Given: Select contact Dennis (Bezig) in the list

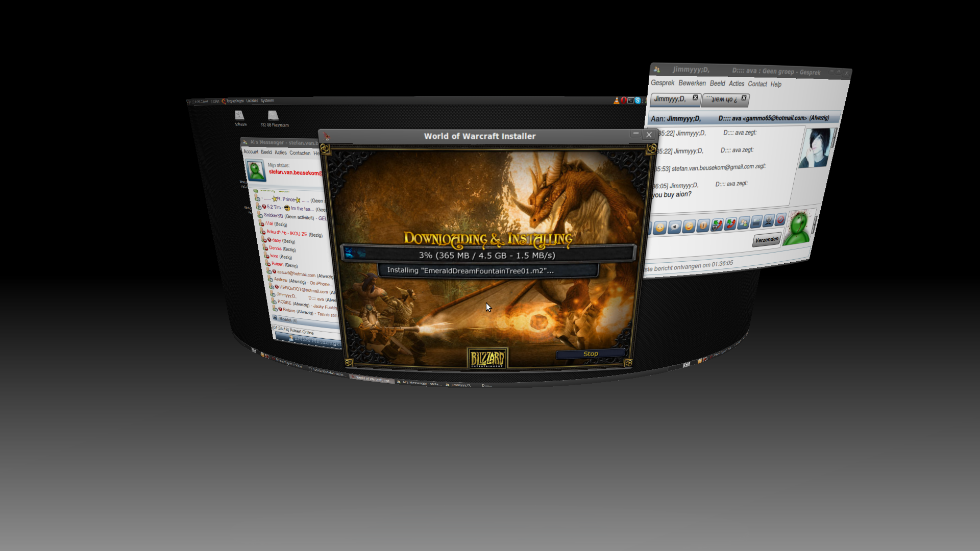Looking at the screenshot, I should (x=280, y=248).
